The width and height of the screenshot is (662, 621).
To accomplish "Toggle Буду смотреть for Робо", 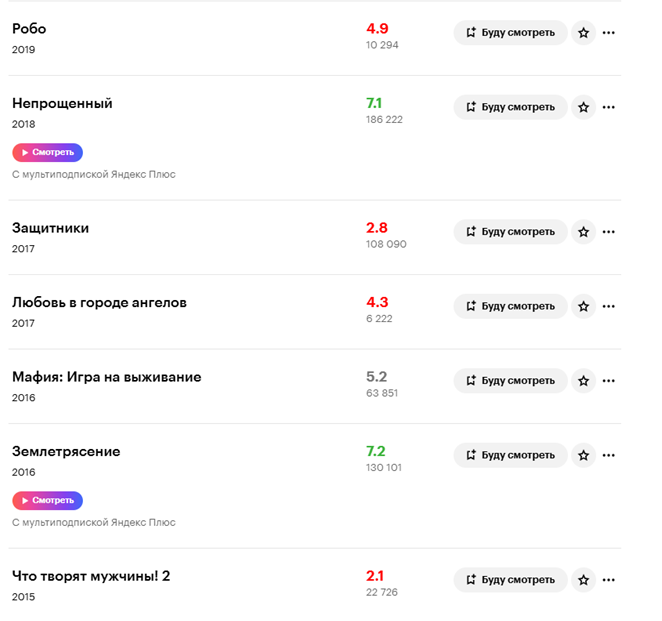I will 510,33.
